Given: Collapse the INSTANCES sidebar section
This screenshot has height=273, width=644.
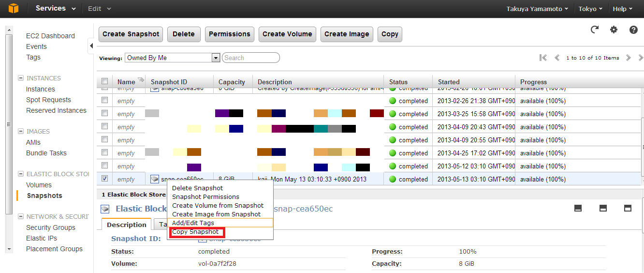Looking at the screenshot, I should coord(21,78).
